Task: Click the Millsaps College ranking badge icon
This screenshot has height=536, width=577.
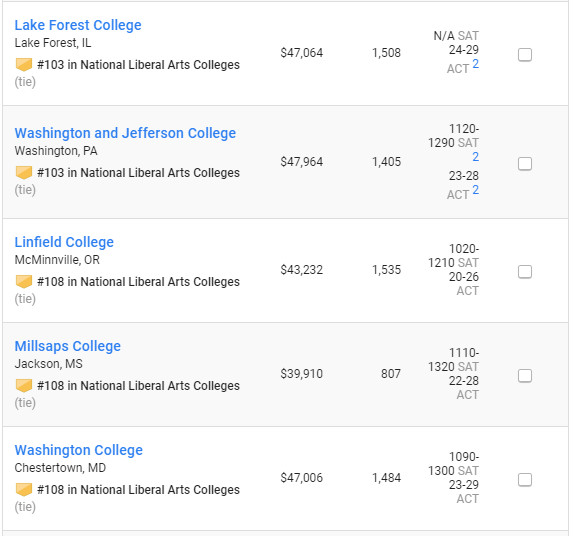Action: click(24, 386)
